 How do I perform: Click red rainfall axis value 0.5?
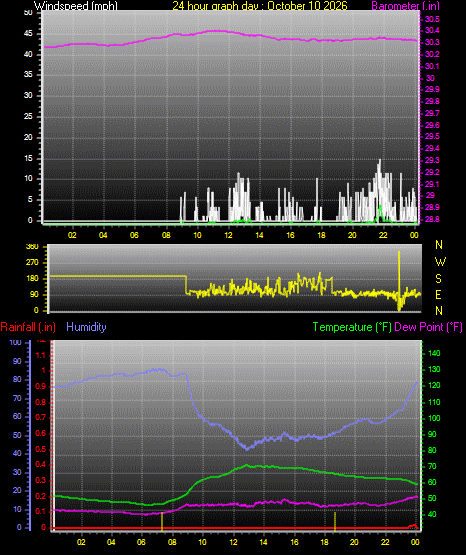click(x=41, y=449)
